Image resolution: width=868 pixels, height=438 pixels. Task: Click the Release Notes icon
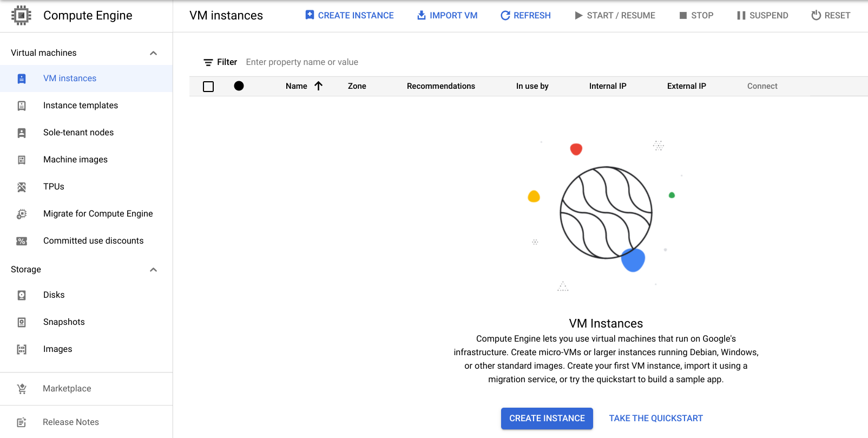pos(22,422)
